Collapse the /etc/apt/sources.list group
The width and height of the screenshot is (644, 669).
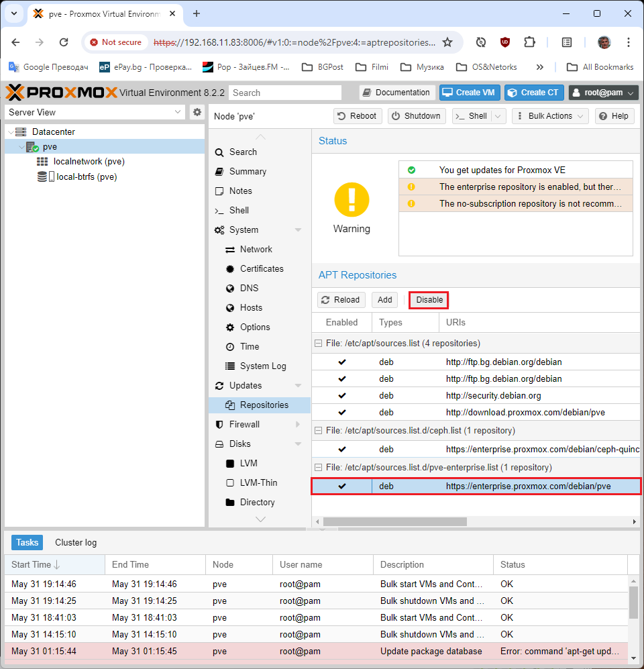(318, 344)
